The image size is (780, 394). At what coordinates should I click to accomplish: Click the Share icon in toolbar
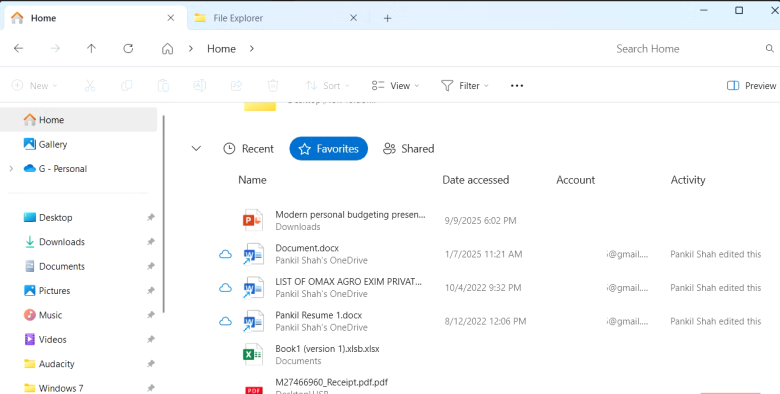(x=236, y=86)
